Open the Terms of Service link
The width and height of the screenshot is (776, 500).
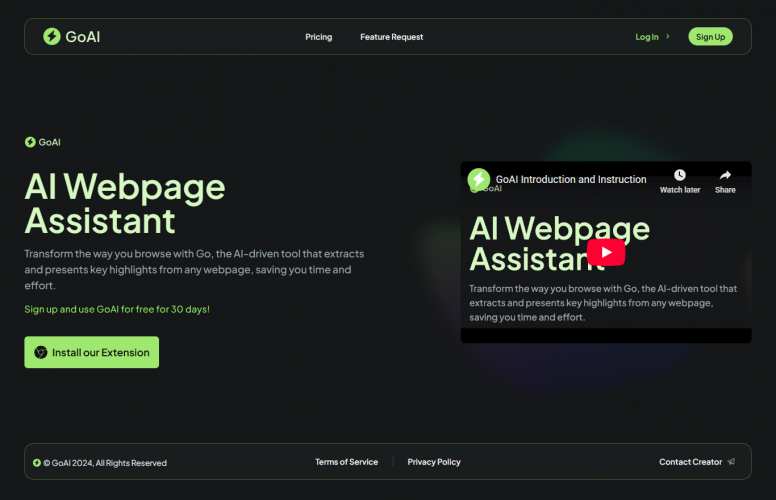coord(346,462)
